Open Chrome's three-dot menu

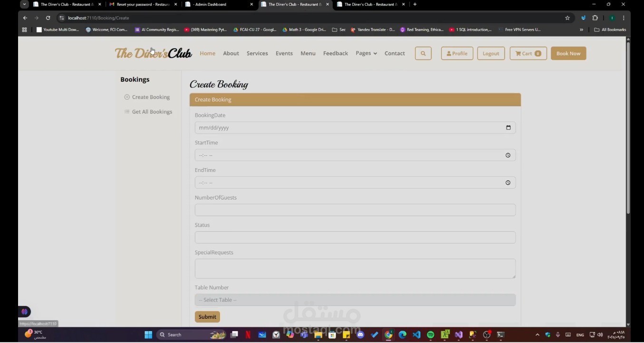tap(624, 18)
